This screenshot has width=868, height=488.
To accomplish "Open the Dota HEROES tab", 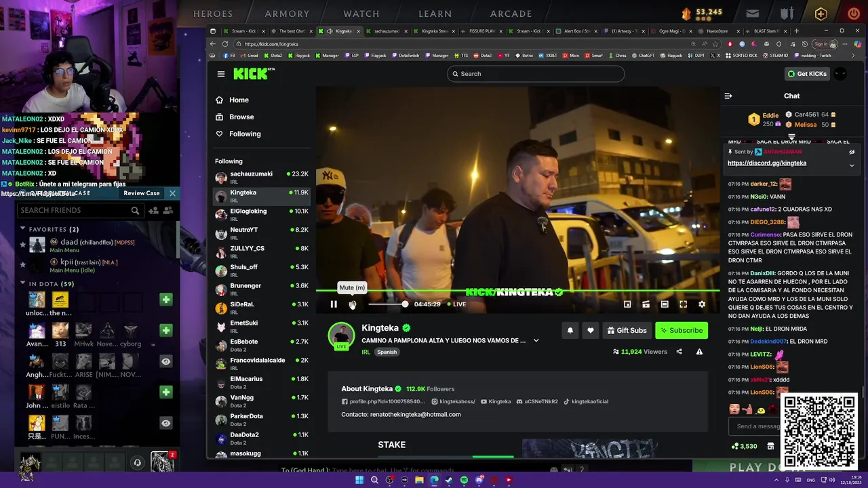I will [x=213, y=14].
